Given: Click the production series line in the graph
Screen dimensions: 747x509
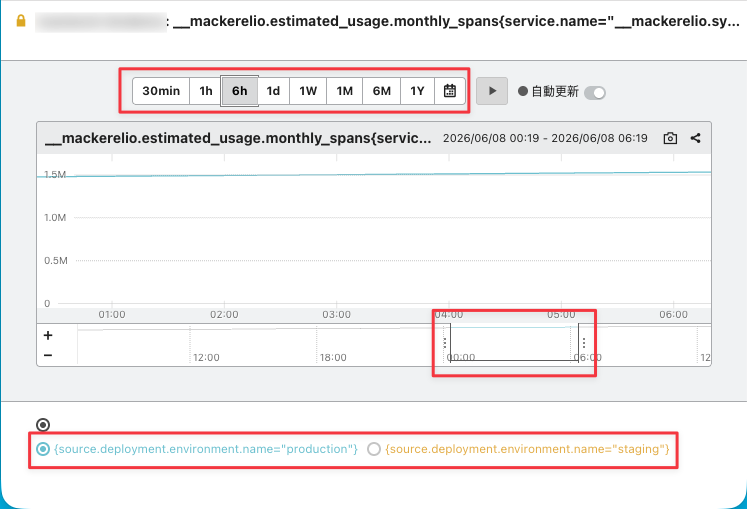Looking at the screenshot, I should coord(374,174).
